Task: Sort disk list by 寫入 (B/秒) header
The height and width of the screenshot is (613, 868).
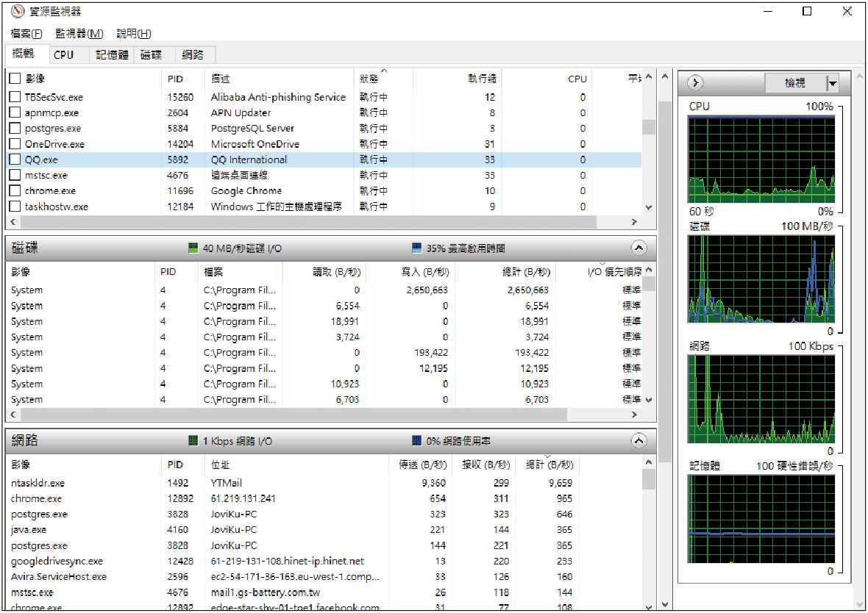Action: 410,272
